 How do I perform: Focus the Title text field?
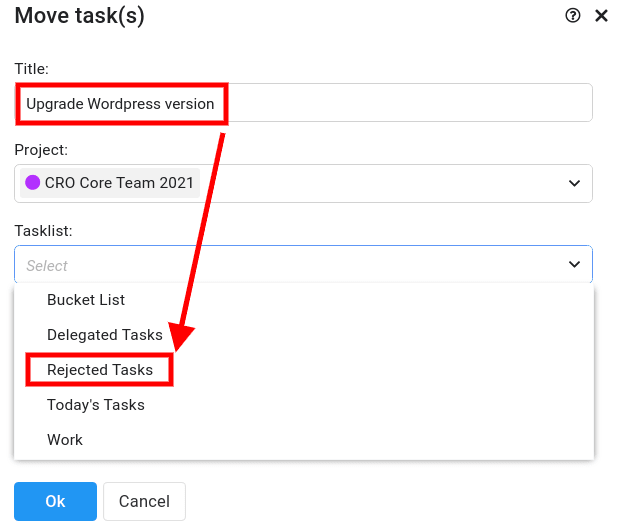coord(304,103)
